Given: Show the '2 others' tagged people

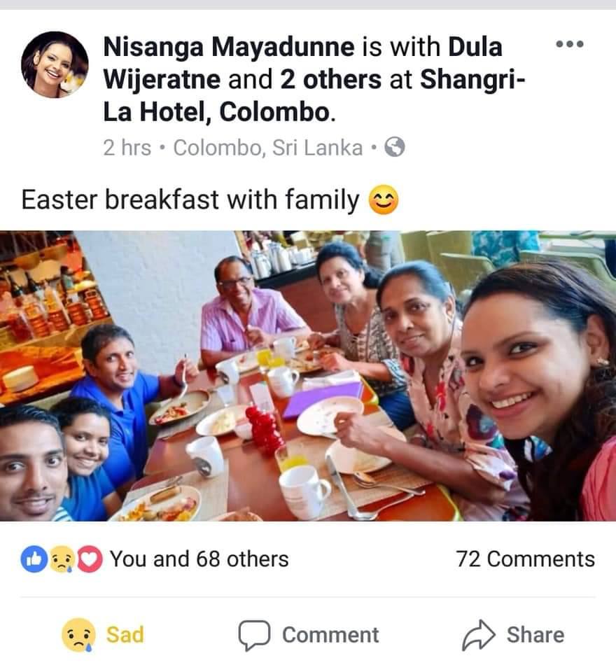Looking at the screenshot, I should click(x=330, y=79).
